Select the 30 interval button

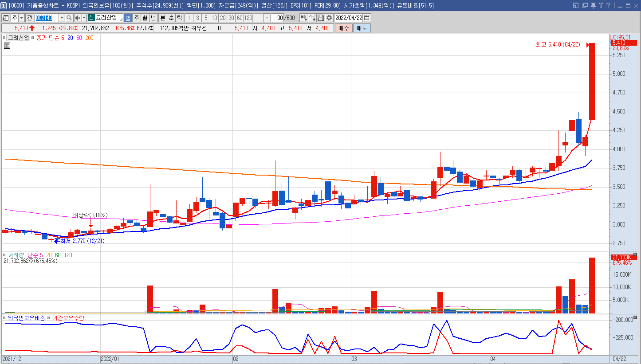[x=231, y=18]
